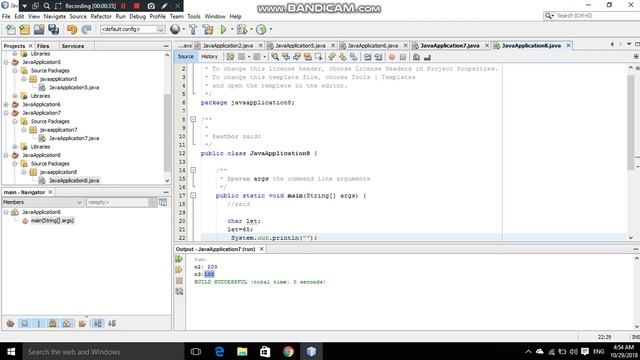Run the project with green play icon
The image size is (640, 360).
[x=223, y=29]
